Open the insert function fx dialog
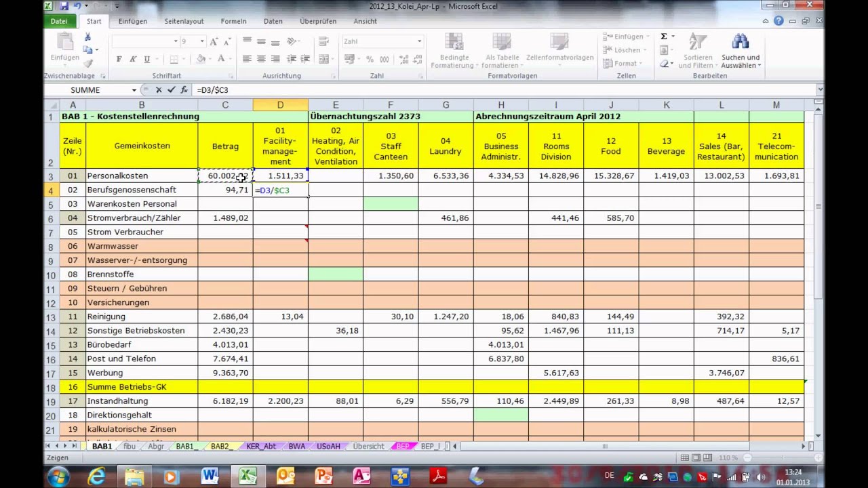The height and width of the screenshot is (488, 868). tap(184, 89)
